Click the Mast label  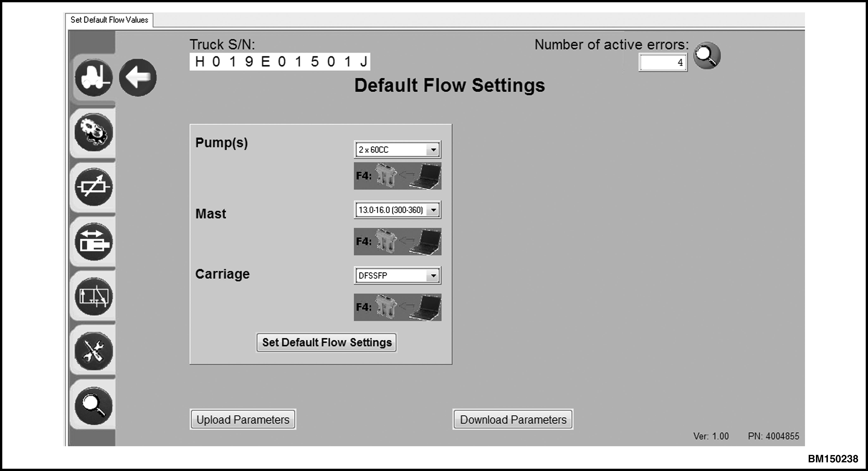[x=211, y=214]
